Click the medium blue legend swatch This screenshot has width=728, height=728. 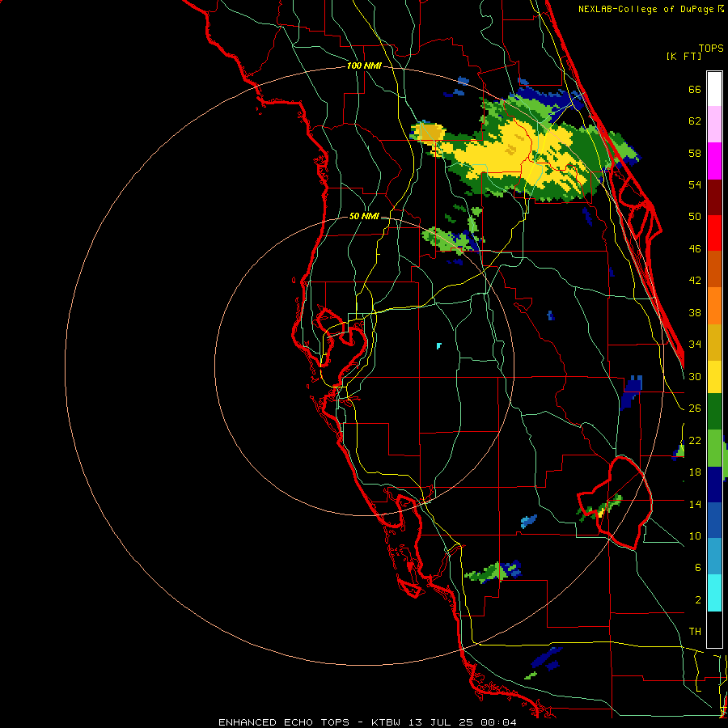pos(714,520)
